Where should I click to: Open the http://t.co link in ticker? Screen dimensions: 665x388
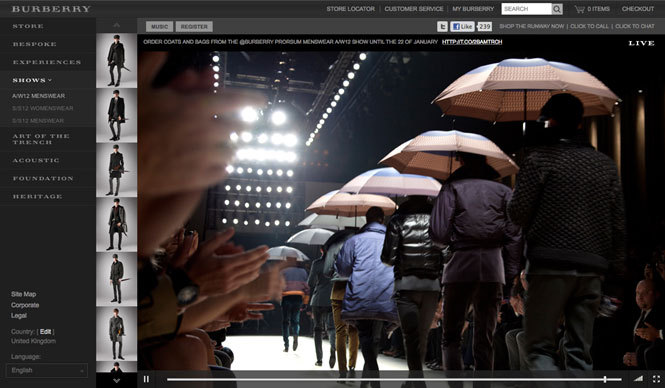coord(472,42)
